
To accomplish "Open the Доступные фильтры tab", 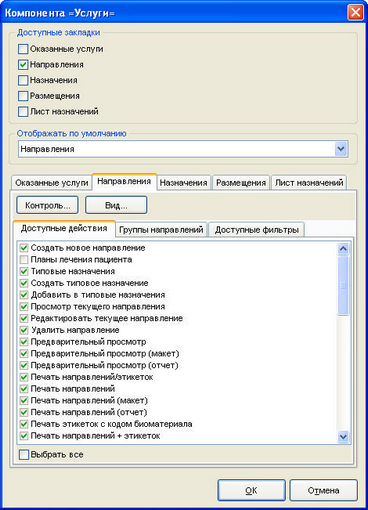I will [x=256, y=230].
